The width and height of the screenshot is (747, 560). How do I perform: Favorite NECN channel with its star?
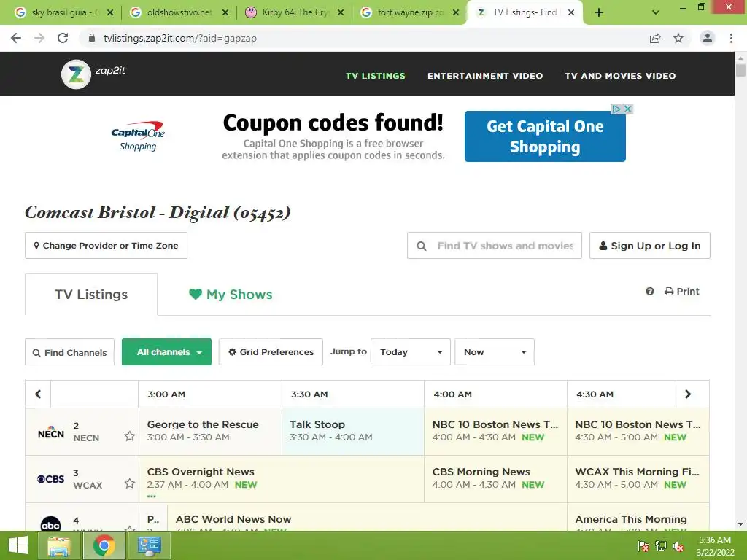point(130,436)
